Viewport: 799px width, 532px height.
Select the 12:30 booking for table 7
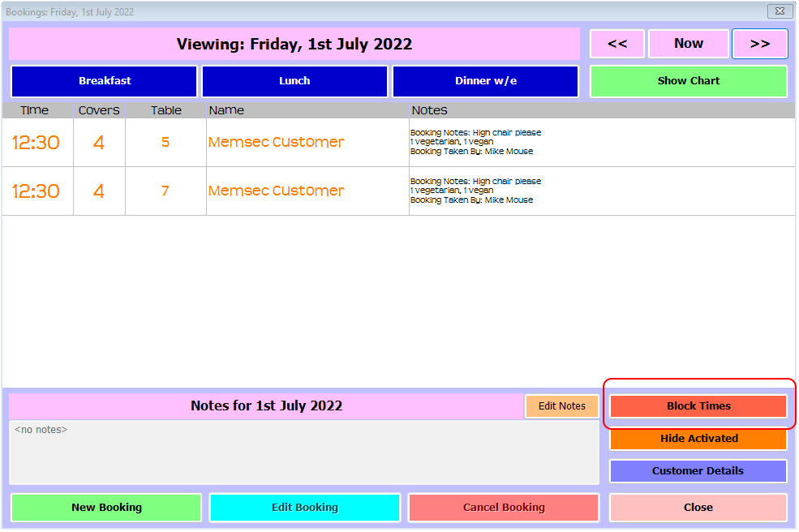[x=276, y=191]
